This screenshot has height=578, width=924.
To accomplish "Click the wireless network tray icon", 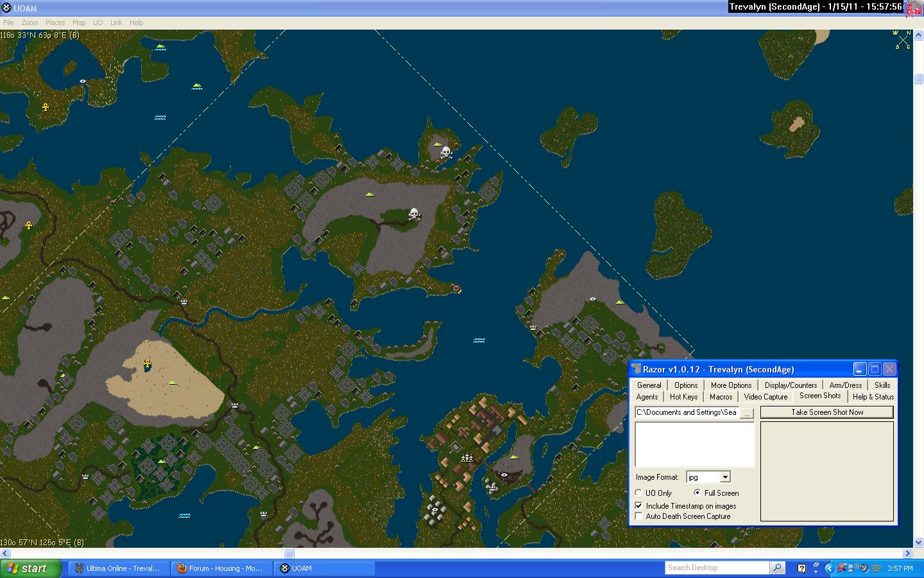I will coord(853,568).
